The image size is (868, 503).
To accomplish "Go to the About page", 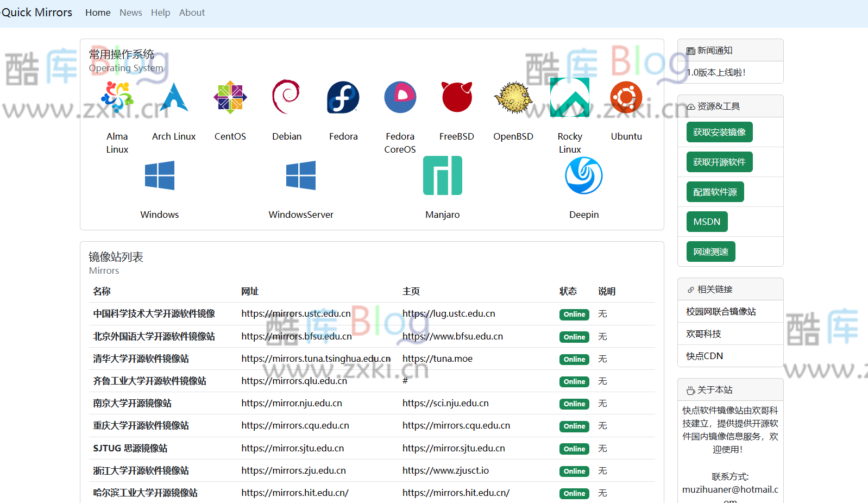I will tap(192, 12).
